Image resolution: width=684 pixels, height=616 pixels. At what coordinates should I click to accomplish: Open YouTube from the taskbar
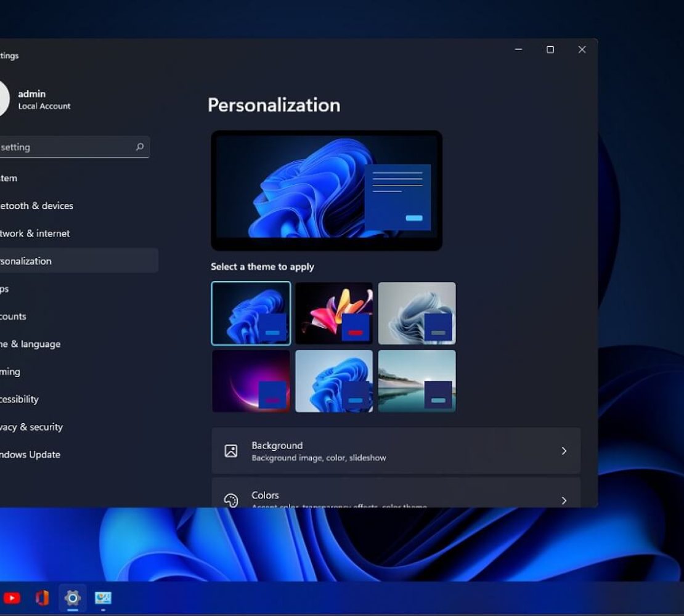click(x=12, y=598)
